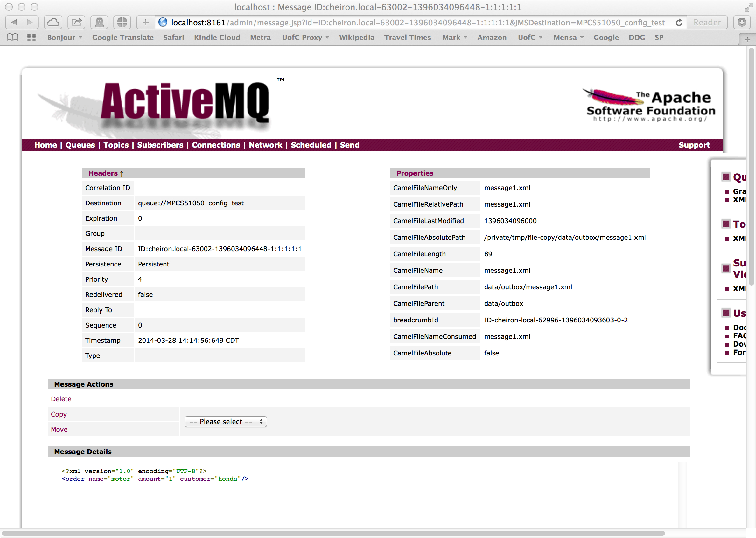Open the Mensa bookmarks folder
Viewport: 756px width, 538px height.
(568, 38)
